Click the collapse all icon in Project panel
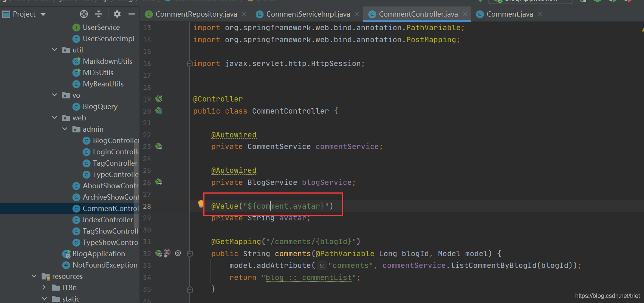This screenshot has height=303, width=644. click(x=99, y=14)
